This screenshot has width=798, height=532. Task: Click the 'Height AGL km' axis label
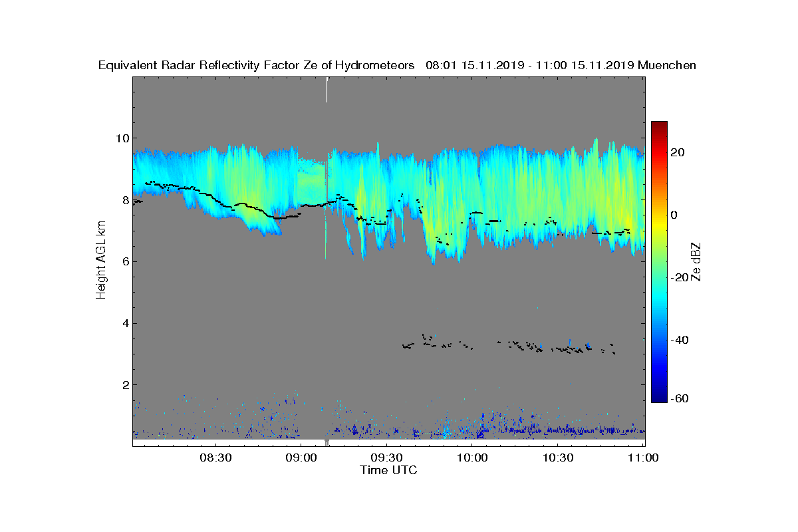click(102, 260)
